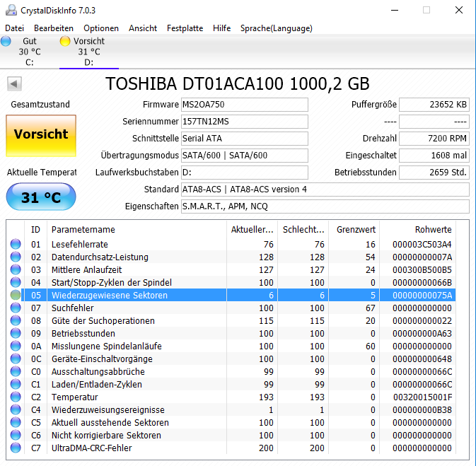Select the D: drive tab marked Vorsicht

pos(89,52)
